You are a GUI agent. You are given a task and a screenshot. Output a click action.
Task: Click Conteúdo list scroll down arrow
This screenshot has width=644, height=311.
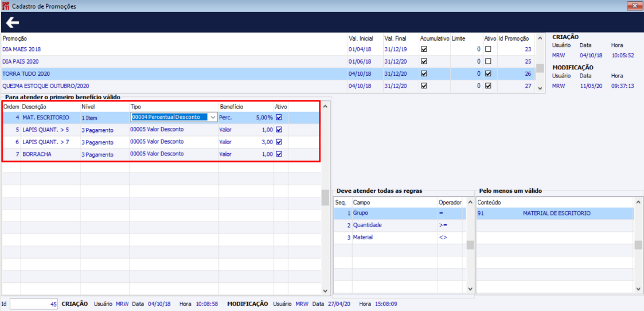coord(638,289)
